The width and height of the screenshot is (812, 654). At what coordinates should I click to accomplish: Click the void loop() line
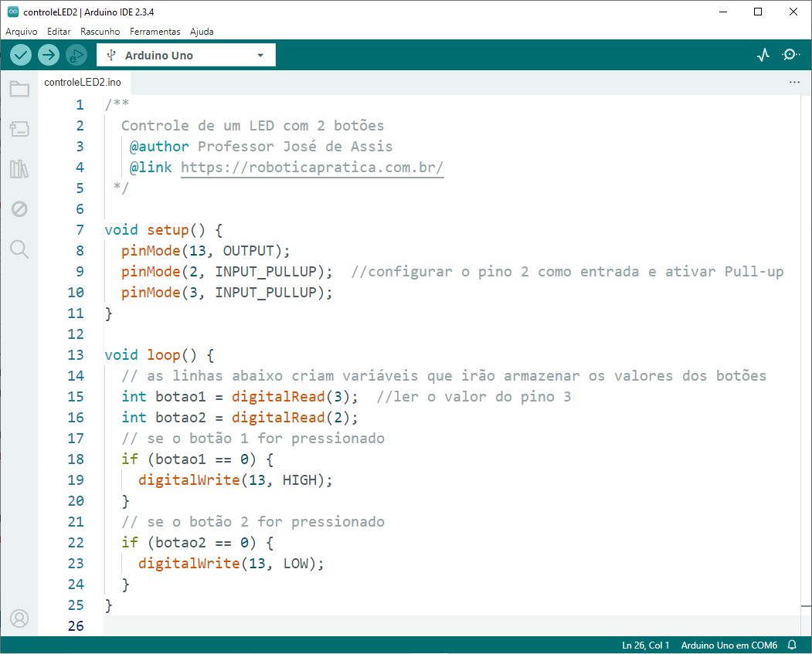click(x=159, y=355)
